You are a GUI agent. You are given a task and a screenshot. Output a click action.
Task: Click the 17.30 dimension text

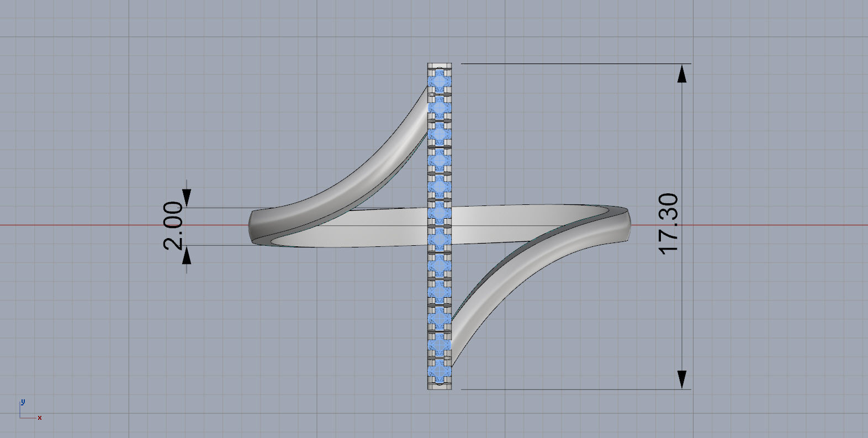pyautogui.click(x=669, y=224)
